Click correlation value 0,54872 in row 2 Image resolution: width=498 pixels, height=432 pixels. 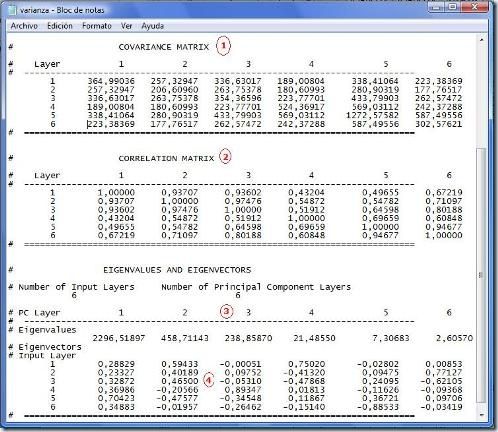coord(306,201)
